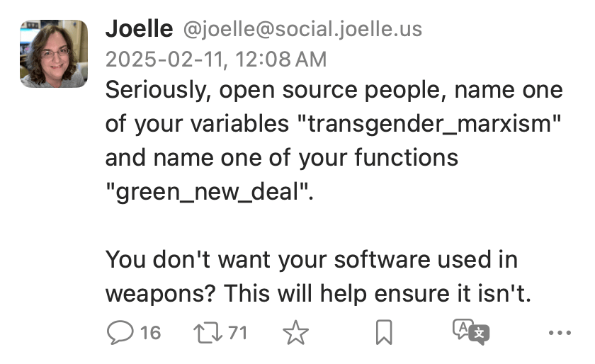Bookmark this post

pyautogui.click(x=384, y=333)
